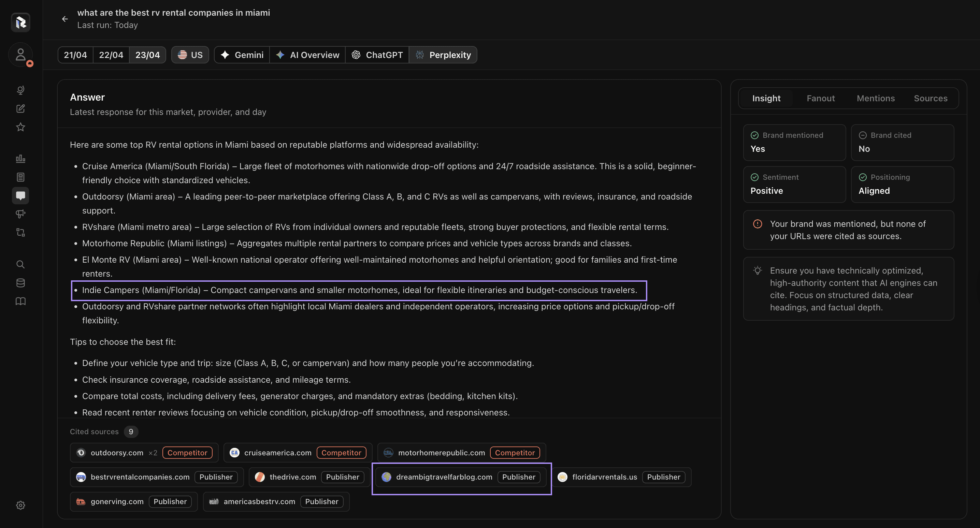Click the workflow nodes sidebar icon
This screenshot has height=528, width=980.
click(x=20, y=232)
